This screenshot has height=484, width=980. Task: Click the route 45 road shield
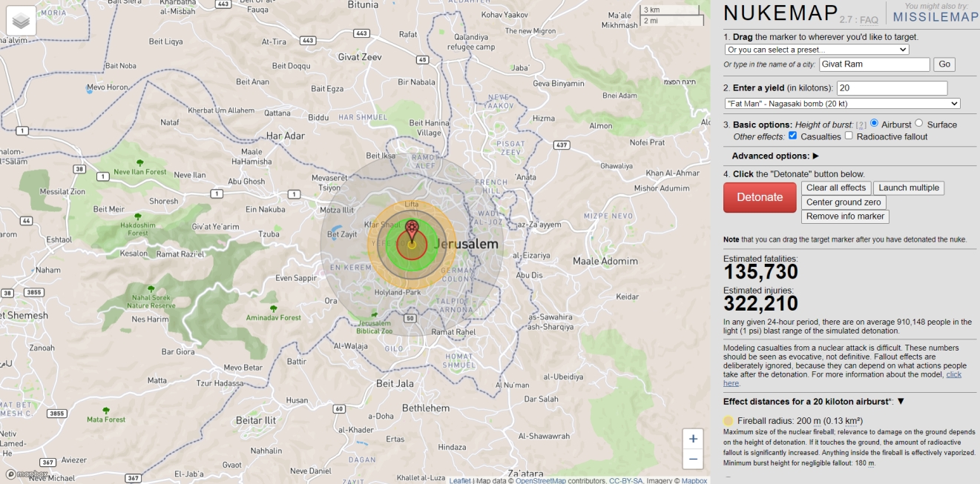tap(422, 59)
